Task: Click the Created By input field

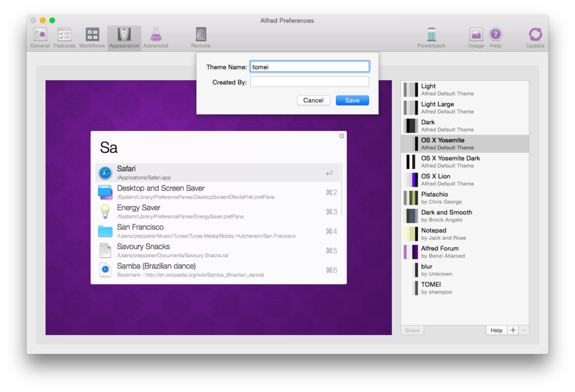Action: (x=309, y=82)
